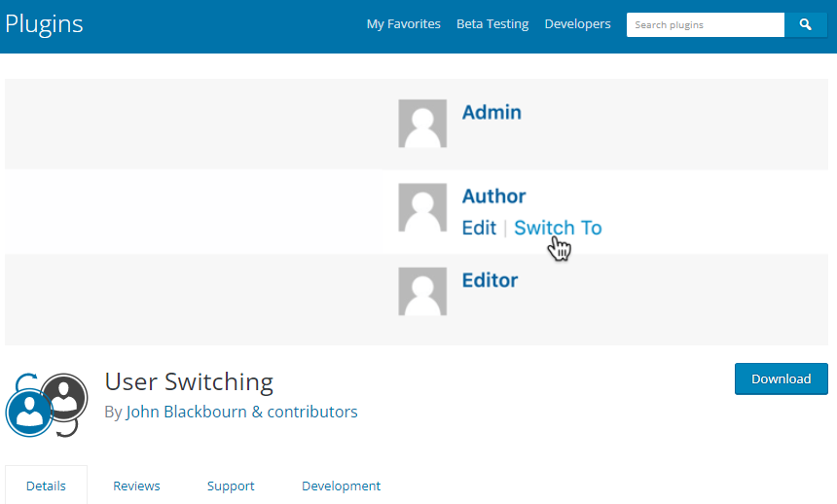The height and width of the screenshot is (504, 837).
Task: Open the Support tab
Action: [x=231, y=486]
